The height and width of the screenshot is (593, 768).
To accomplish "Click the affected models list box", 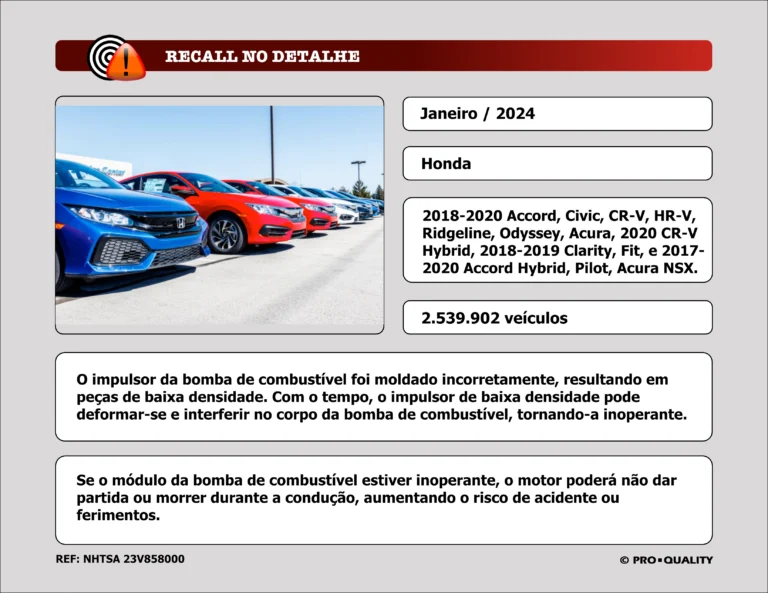I will (557, 241).
